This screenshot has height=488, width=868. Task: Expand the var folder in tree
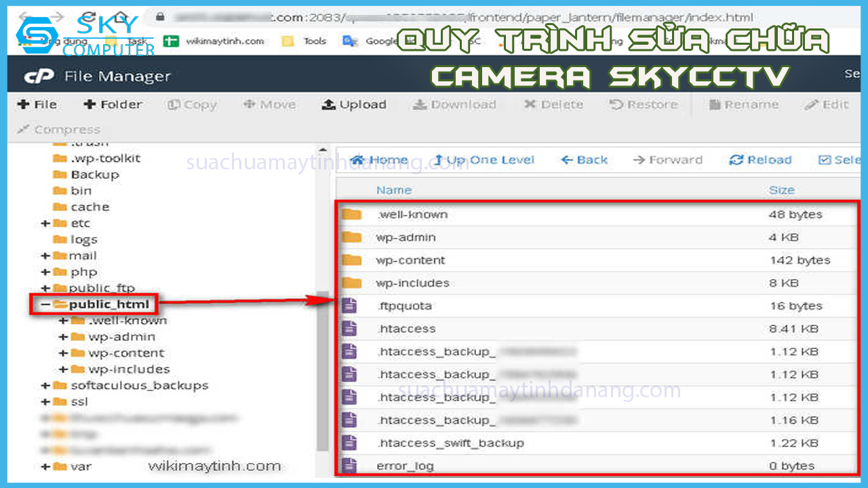coord(45,466)
